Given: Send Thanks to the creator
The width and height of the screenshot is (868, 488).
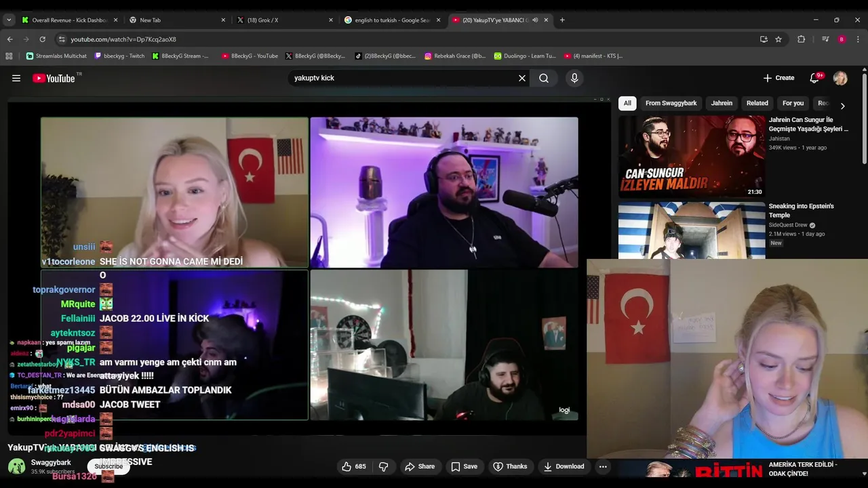Looking at the screenshot, I should tap(510, 466).
